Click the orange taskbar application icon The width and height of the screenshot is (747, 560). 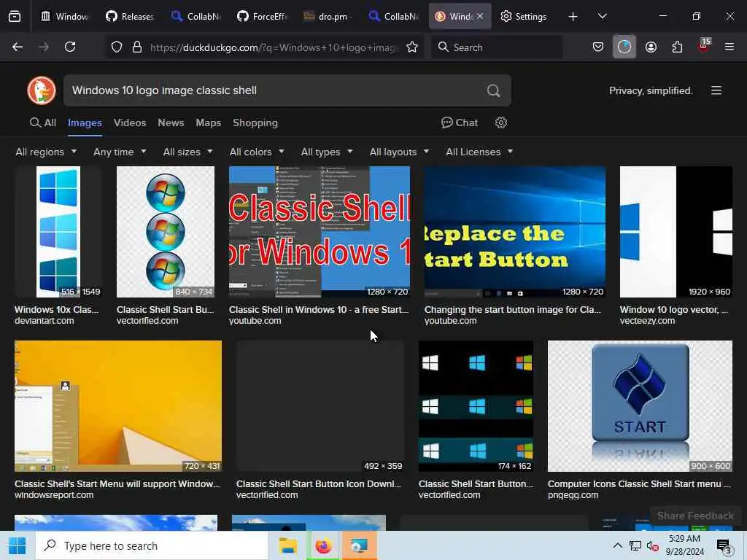(359, 545)
